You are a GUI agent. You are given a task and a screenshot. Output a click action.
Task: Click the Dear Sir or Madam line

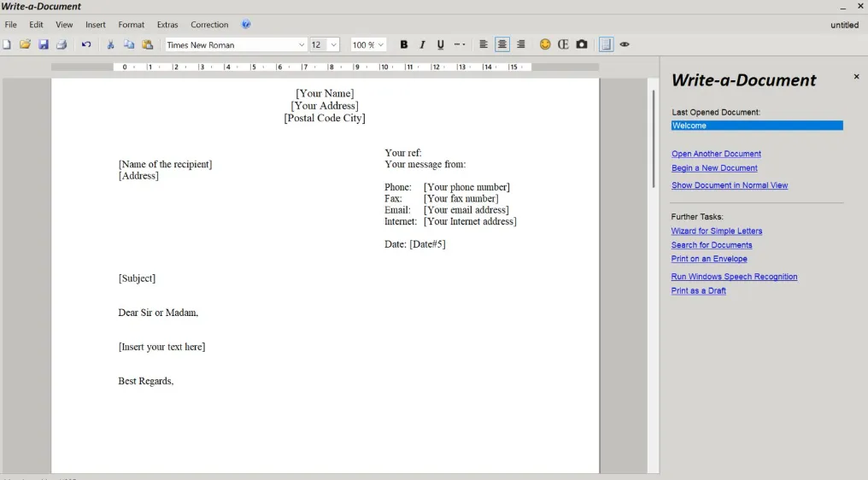[x=158, y=313]
